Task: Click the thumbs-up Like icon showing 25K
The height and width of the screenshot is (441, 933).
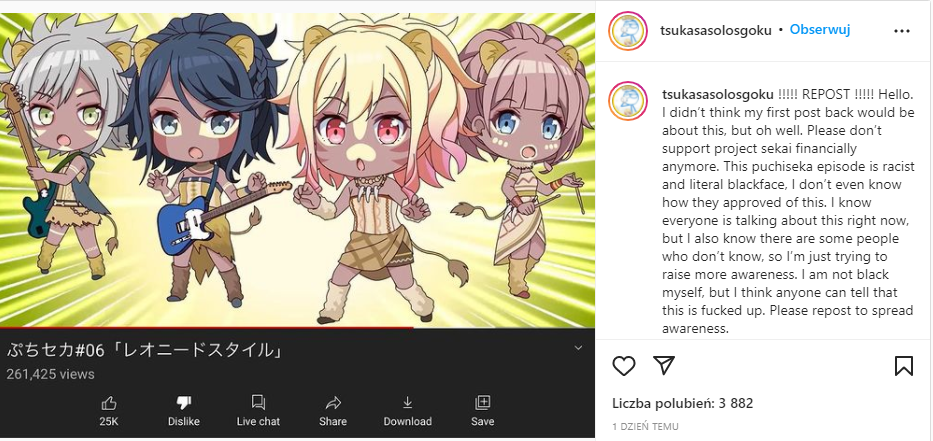Action: (109, 404)
